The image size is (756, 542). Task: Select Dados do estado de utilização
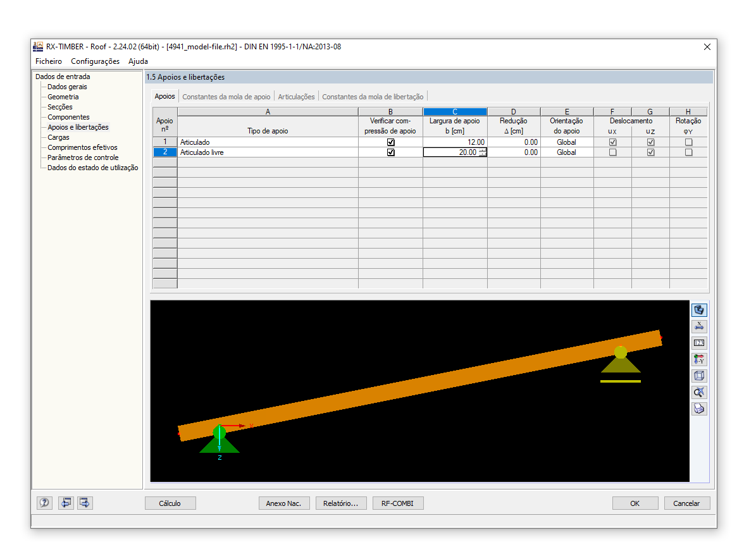point(92,168)
